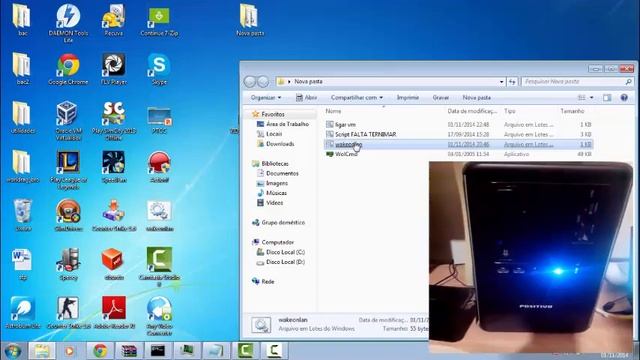
Task: Sort files by the Tipo column
Action: [510, 111]
